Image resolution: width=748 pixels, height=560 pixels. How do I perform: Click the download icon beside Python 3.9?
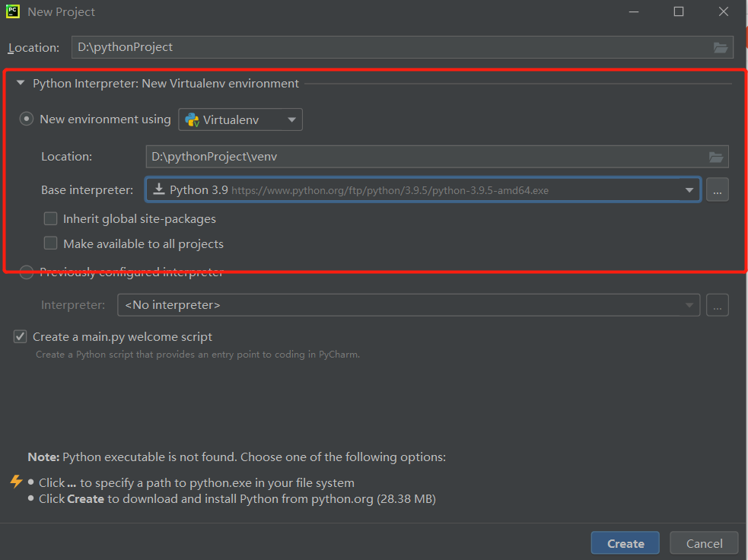tap(159, 190)
